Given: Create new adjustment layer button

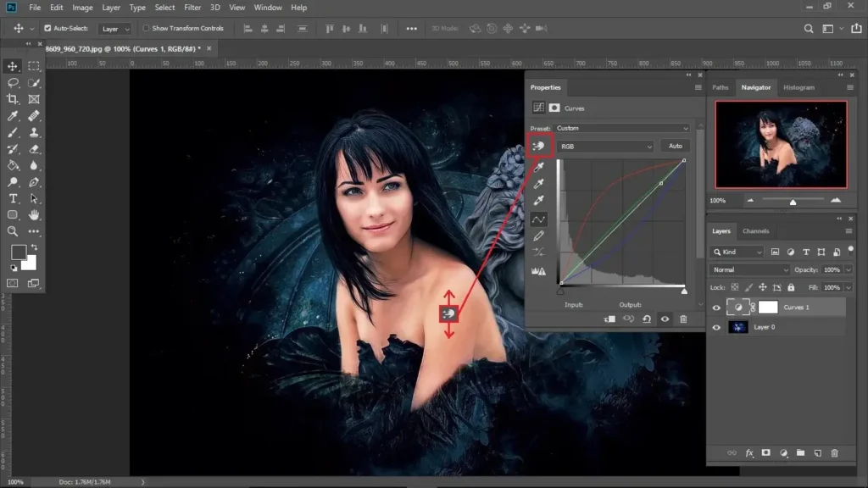Looking at the screenshot, I should point(783,453).
